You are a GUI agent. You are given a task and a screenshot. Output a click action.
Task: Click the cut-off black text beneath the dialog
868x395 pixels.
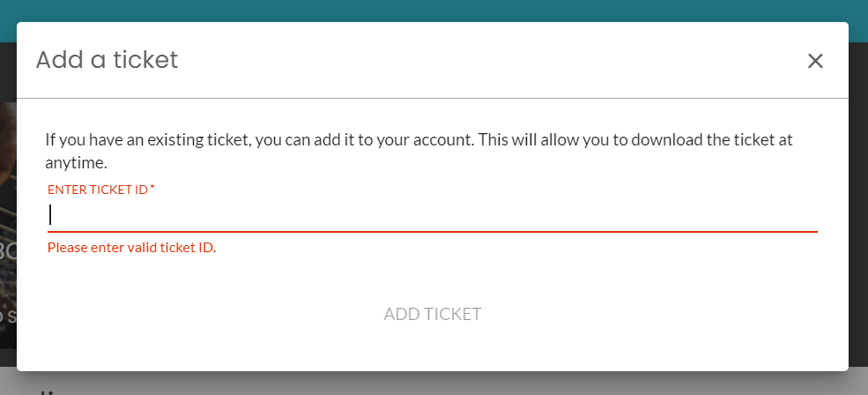coord(51,391)
